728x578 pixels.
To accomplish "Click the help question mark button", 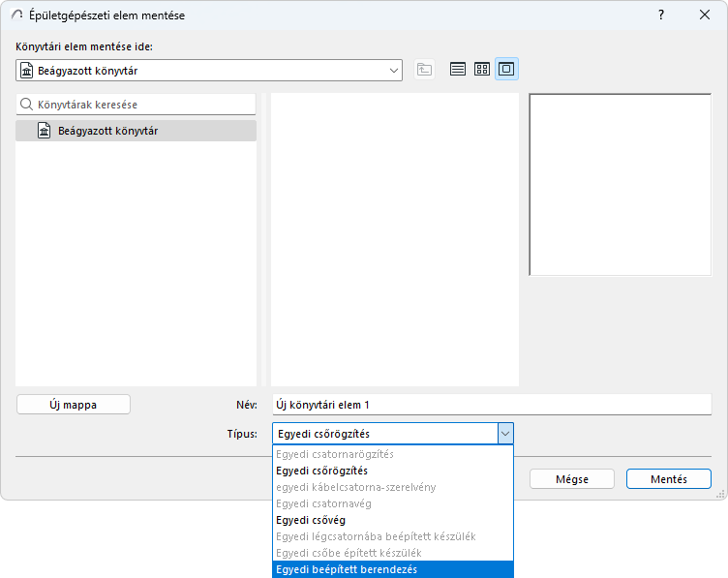I will pos(661,15).
